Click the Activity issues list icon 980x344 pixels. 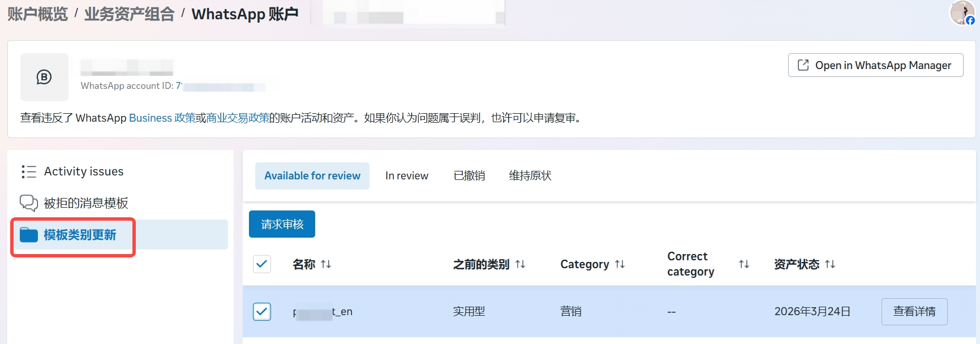point(28,171)
